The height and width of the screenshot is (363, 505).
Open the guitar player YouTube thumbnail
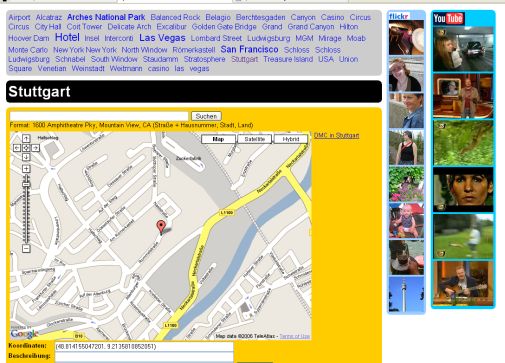pos(463,284)
